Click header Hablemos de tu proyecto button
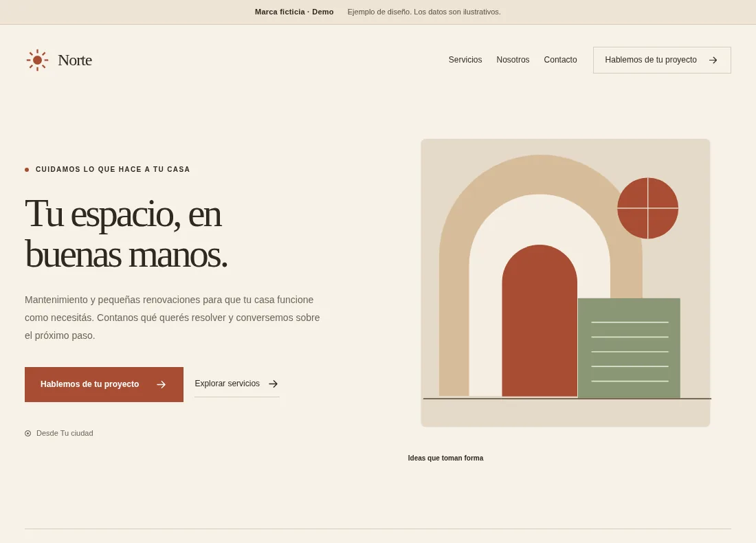 (x=662, y=60)
